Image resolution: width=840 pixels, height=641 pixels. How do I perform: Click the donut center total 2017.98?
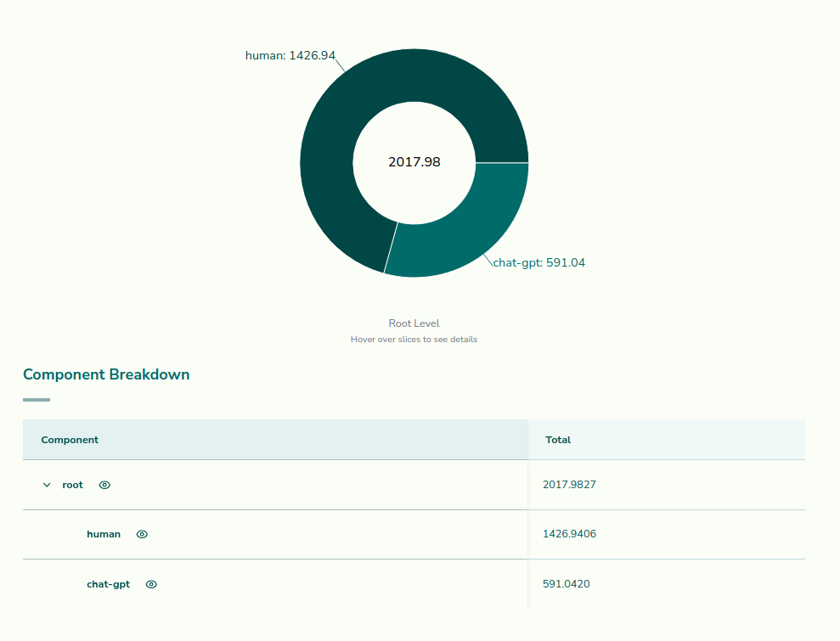pos(414,161)
